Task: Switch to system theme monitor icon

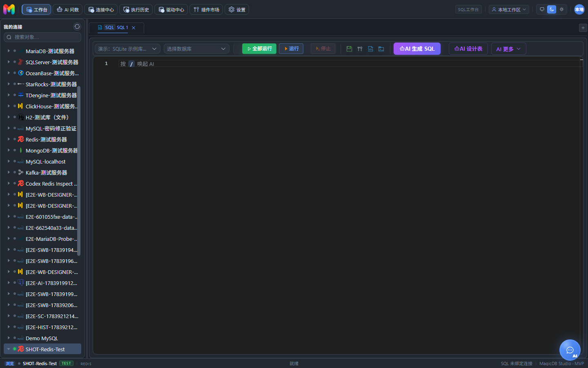Action: coord(542,9)
